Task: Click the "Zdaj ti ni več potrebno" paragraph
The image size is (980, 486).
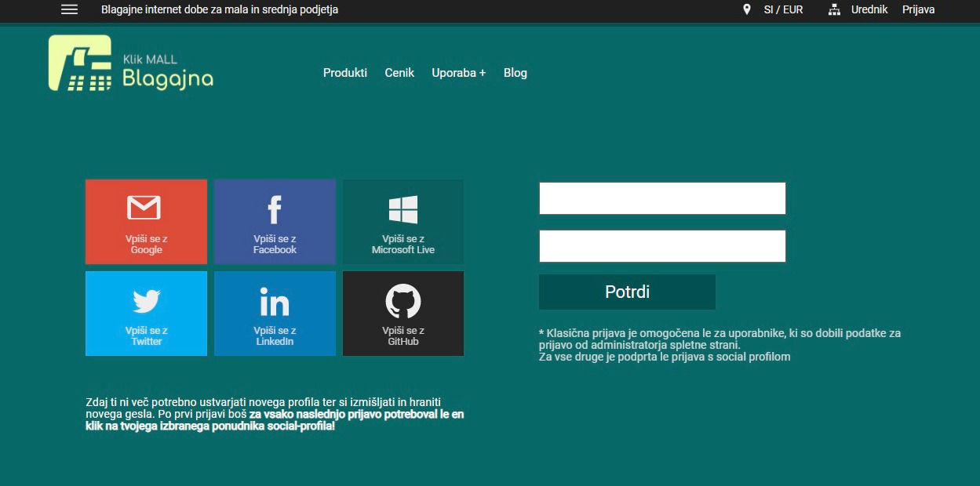Action: [275, 414]
